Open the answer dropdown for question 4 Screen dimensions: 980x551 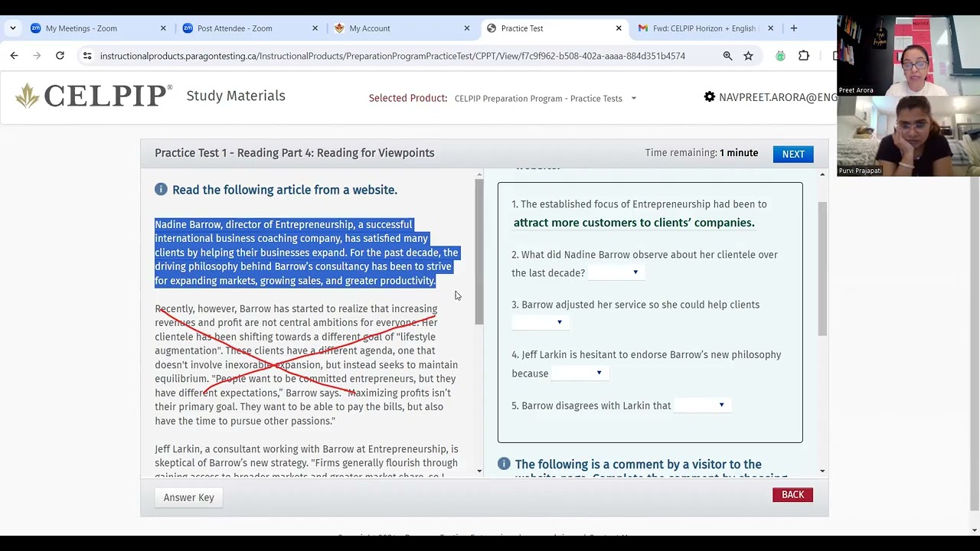[x=579, y=373]
